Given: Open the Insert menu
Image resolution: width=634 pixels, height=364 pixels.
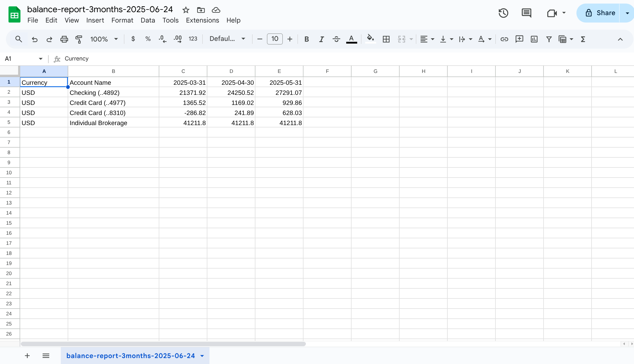Looking at the screenshot, I should 95,20.
